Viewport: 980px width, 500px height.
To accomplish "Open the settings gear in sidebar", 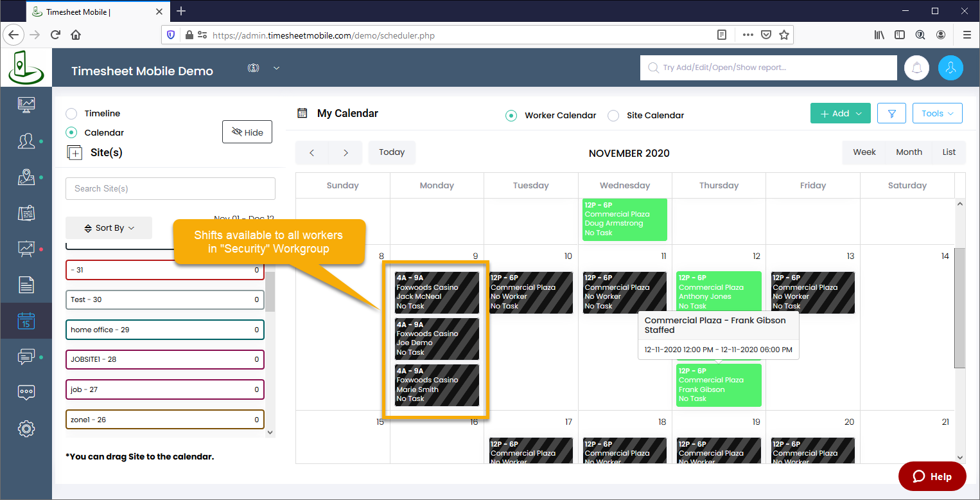I will click(x=26, y=429).
